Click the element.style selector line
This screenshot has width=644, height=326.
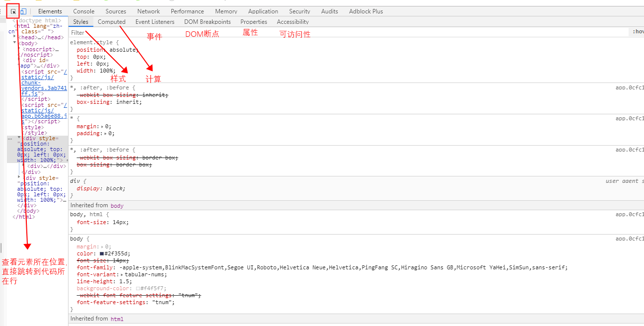pyautogui.click(x=94, y=43)
